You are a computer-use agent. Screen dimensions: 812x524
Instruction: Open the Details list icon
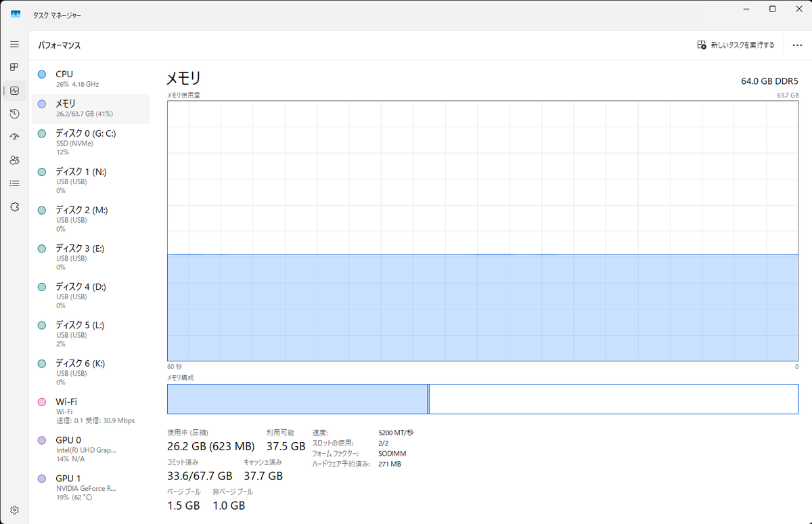(14, 183)
